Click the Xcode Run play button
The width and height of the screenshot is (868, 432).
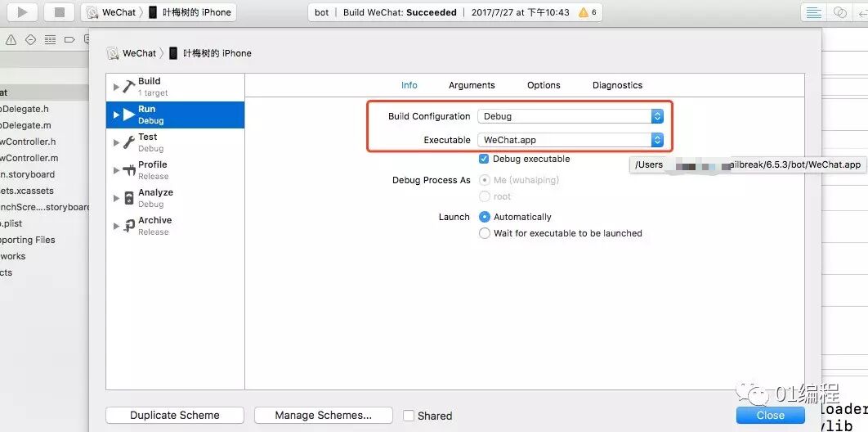[22, 12]
